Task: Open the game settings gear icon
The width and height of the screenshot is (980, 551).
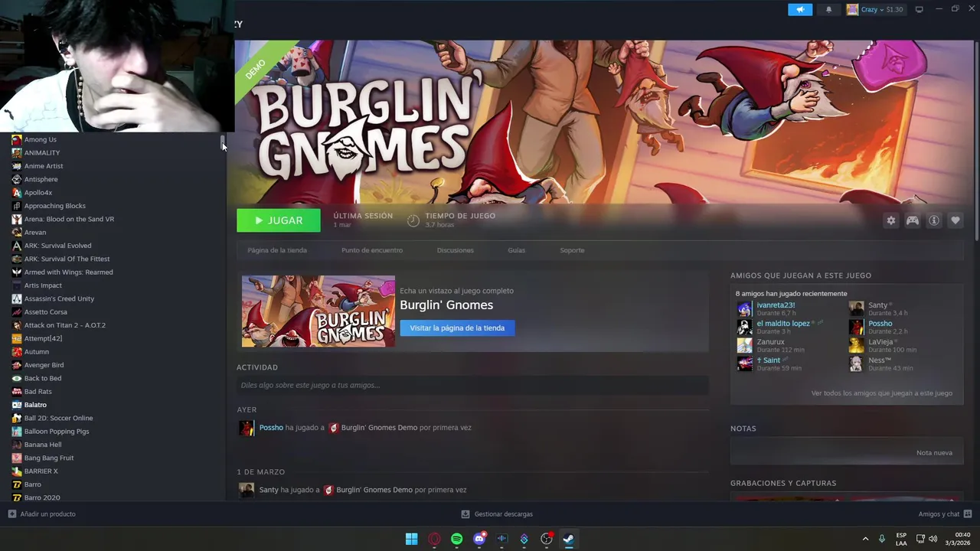Action: pyautogui.click(x=890, y=220)
